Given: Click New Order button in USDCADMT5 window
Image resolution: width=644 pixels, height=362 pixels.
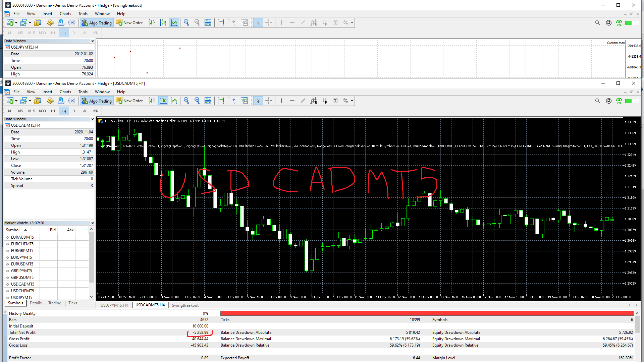Looking at the screenshot, I should [129, 101].
